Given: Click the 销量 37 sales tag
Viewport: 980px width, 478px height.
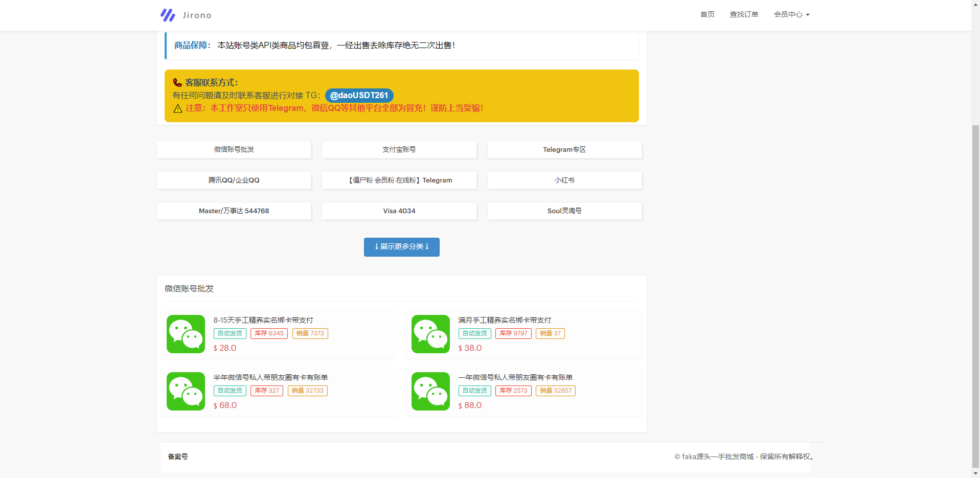Looking at the screenshot, I should coord(550,333).
